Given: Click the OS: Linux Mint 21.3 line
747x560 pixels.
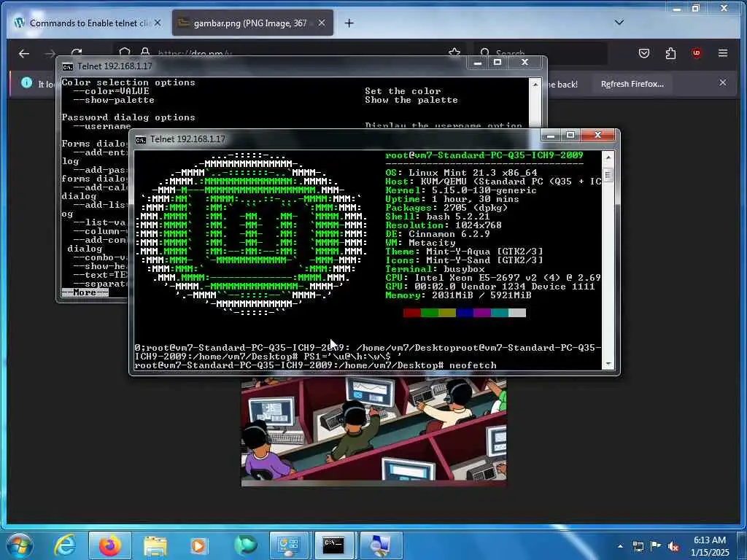Looking at the screenshot, I should [x=461, y=172].
